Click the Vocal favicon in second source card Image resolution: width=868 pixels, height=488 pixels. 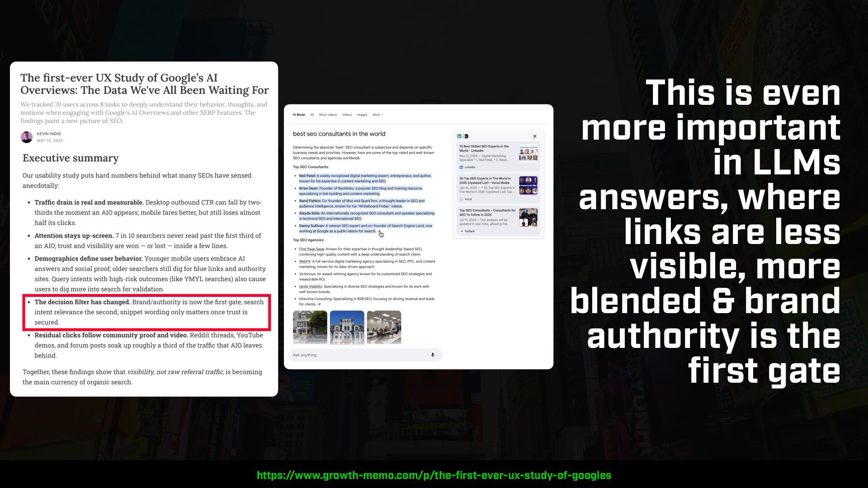pos(461,199)
